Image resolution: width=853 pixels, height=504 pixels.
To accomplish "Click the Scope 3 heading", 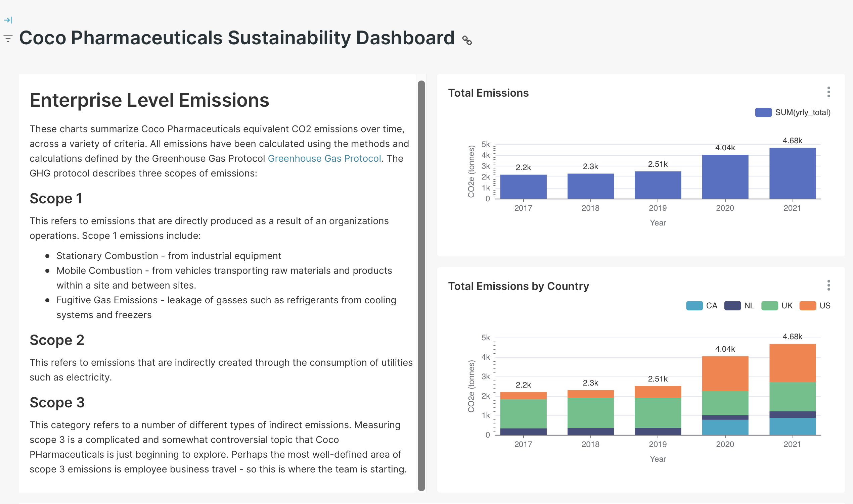I will tap(57, 403).
